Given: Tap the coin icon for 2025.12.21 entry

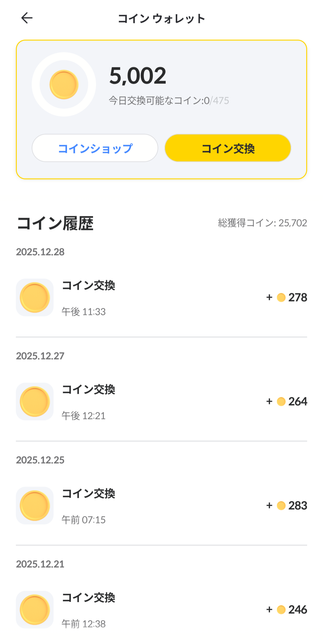Looking at the screenshot, I should 35,610.
